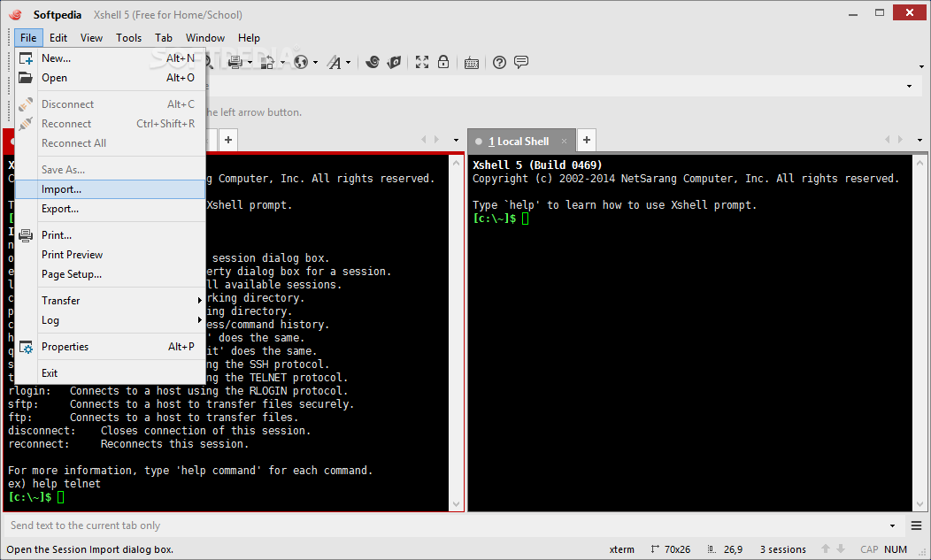Open Help with the question mark icon
The image size is (931, 560).
(x=500, y=62)
